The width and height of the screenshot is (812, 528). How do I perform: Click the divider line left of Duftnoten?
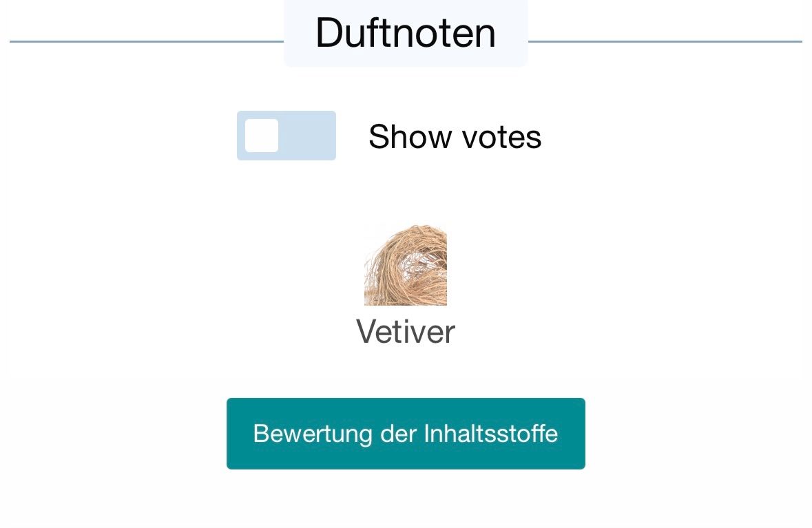point(147,41)
